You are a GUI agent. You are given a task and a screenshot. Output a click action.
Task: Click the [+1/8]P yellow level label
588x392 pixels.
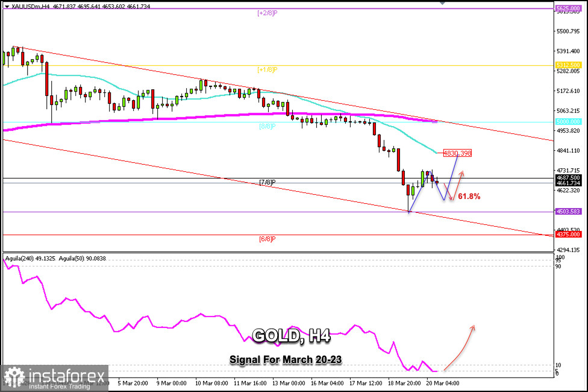point(267,69)
